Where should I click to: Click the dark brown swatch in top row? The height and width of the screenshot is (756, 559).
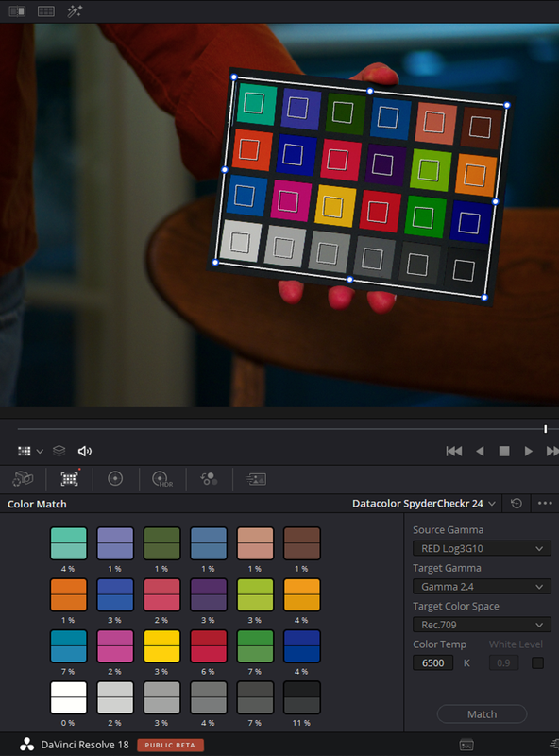click(x=302, y=543)
